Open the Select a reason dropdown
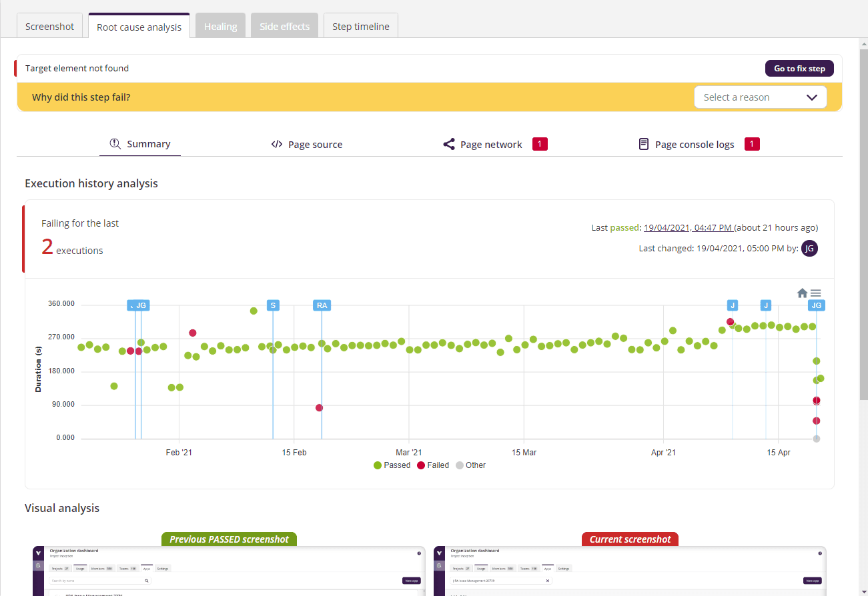 pos(760,97)
